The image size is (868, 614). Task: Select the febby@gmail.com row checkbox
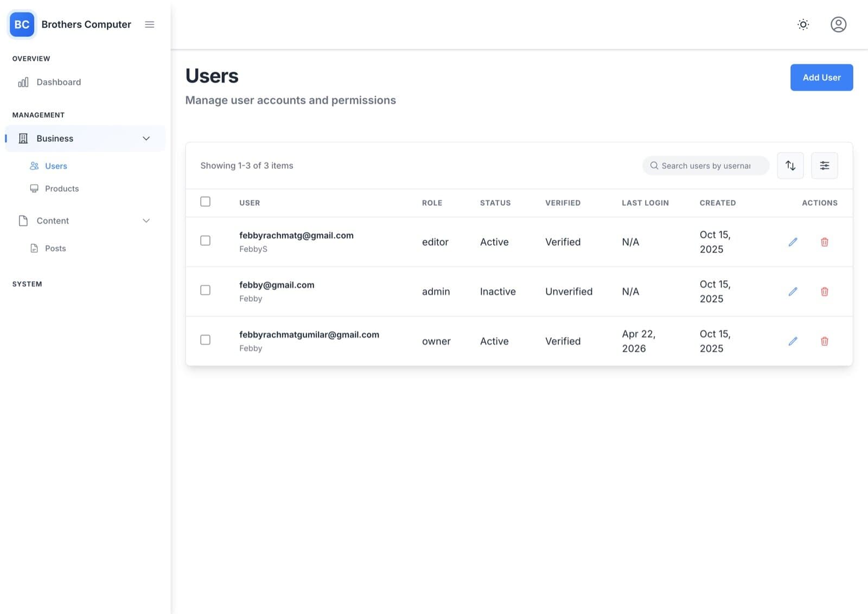click(205, 290)
